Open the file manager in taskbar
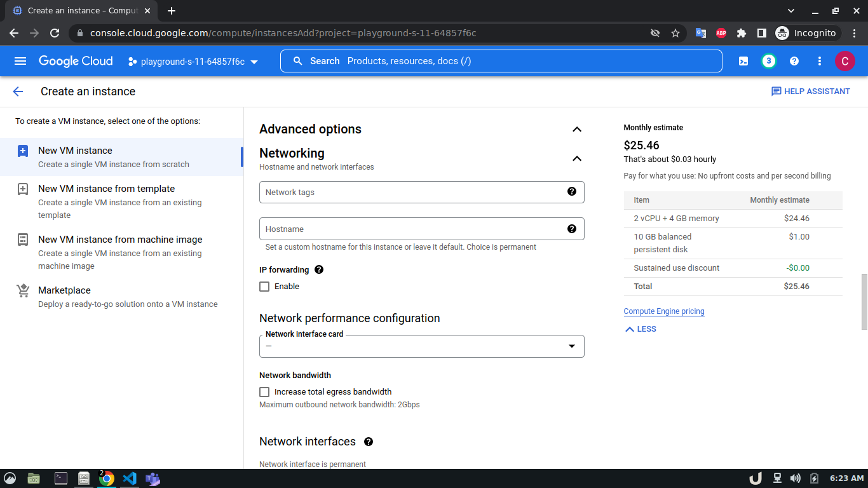This screenshot has width=868, height=488. pos(34,478)
